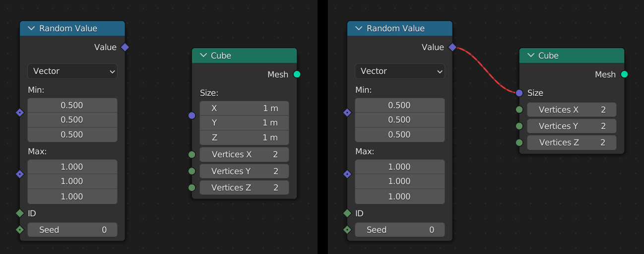Click Min input socket on linked Random Value node

(x=347, y=113)
